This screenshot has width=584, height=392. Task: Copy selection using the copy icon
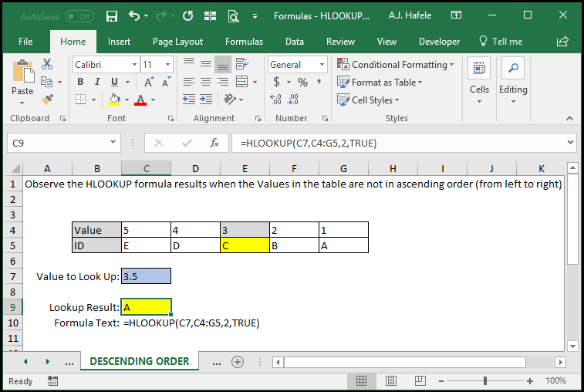47,82
